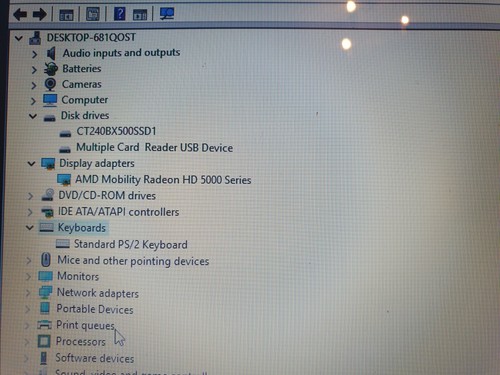Expand the Network adapters chevron
This screenshot has height=375, width=500.
coord(28,293)
